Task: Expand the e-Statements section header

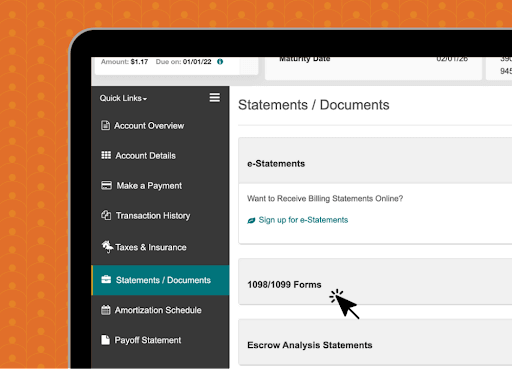Action: click(x=375, y=160)
